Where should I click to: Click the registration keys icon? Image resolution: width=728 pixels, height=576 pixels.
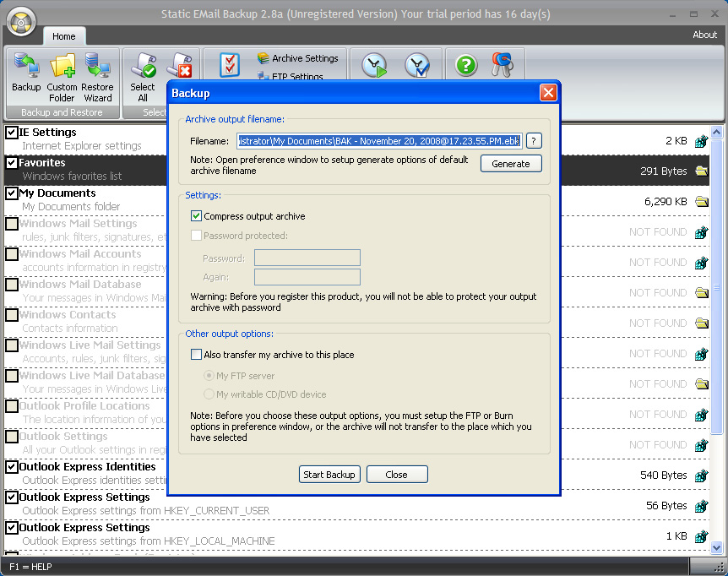(503, 65)
